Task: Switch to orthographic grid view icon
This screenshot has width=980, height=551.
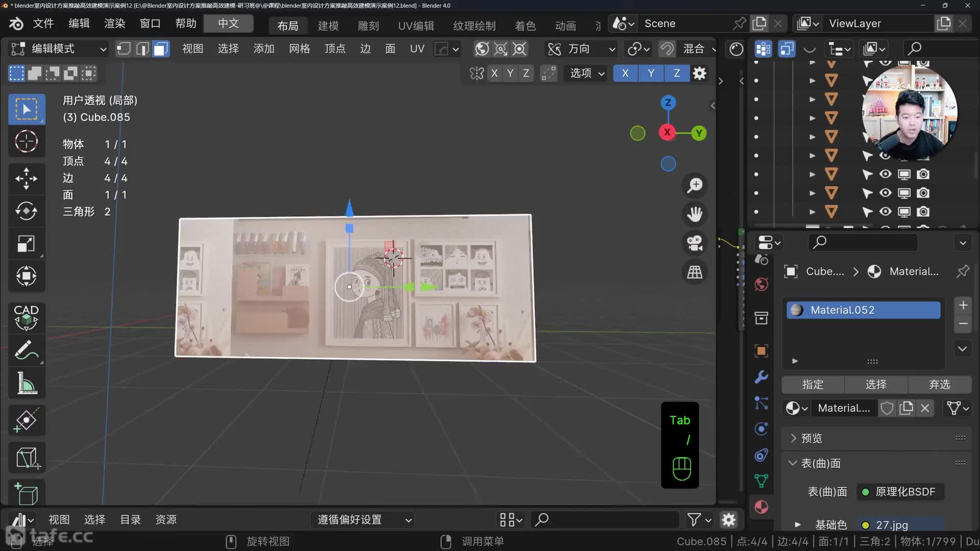Action: (x=694, y=272)
